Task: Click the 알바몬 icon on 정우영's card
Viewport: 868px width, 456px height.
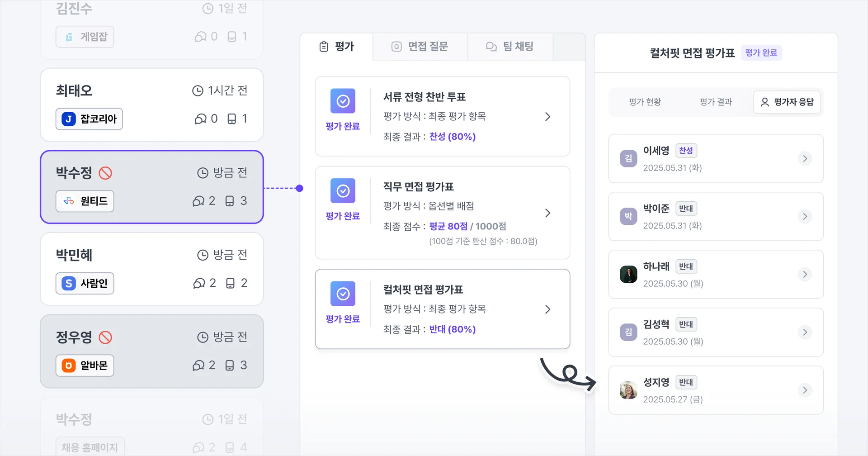Action: coord(68,366)
